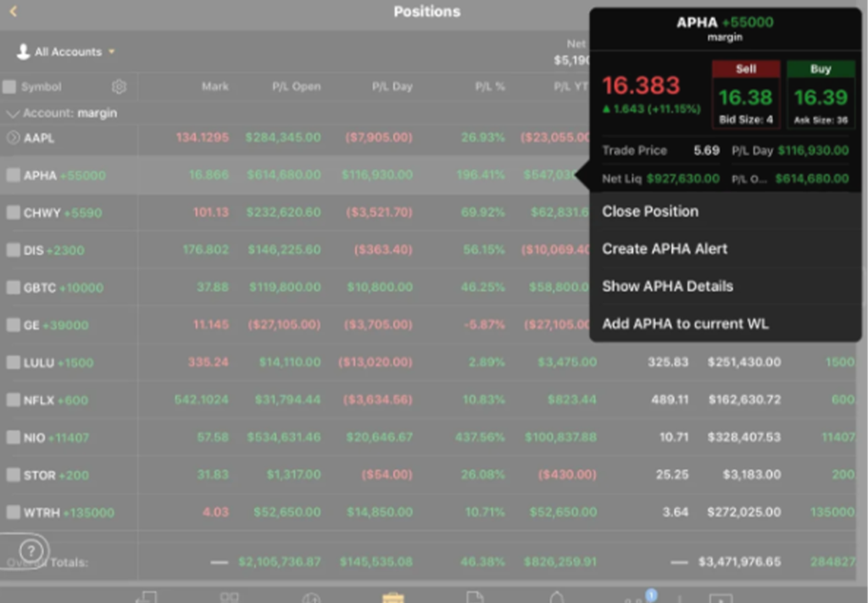Click the APHA P/L % value 196.41%
This screenshot has height=603, width=868.
click(481, 175)
